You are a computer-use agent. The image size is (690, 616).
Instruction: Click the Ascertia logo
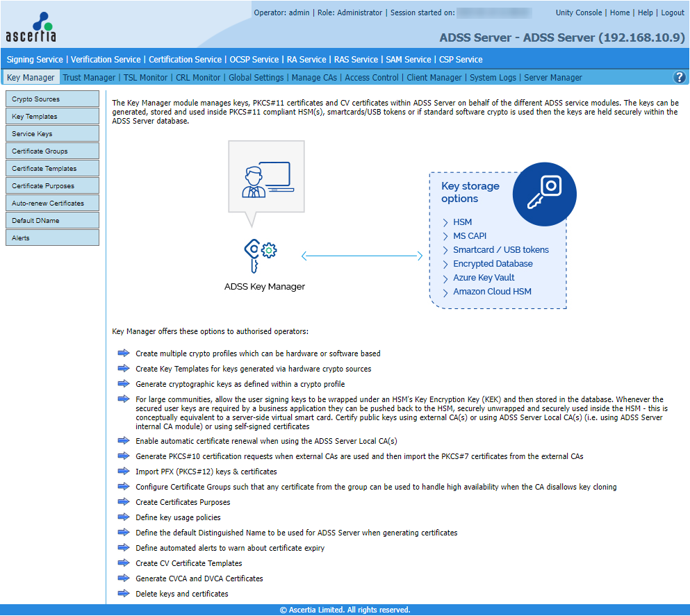click(x=31, y=27)
